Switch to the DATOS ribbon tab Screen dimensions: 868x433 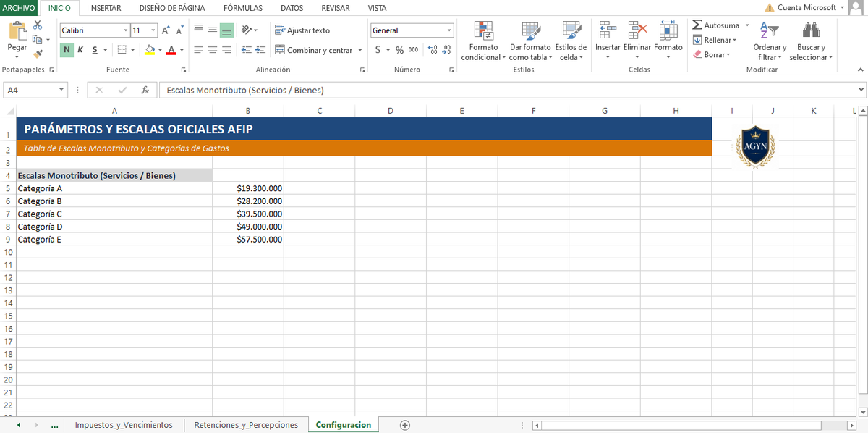click(x=292, y=8)
